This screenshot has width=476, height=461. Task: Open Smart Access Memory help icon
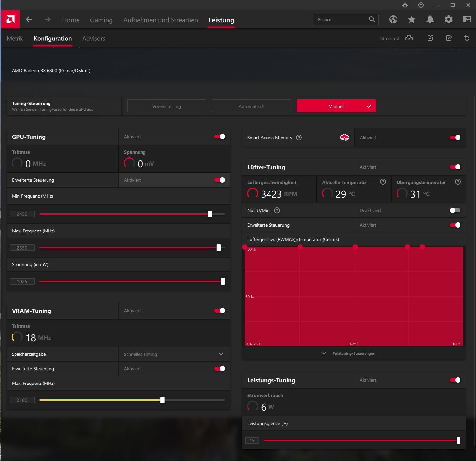tap(299, 138)
